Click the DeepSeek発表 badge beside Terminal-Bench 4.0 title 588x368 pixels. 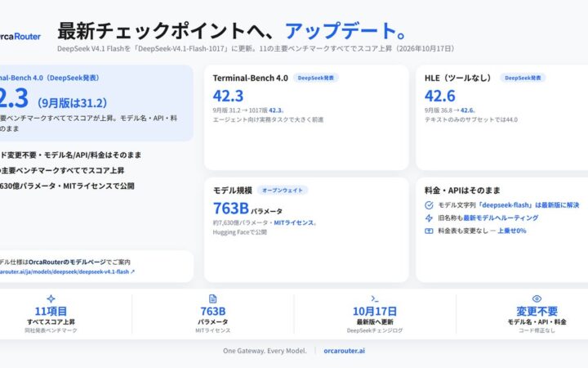click(316, 78)
